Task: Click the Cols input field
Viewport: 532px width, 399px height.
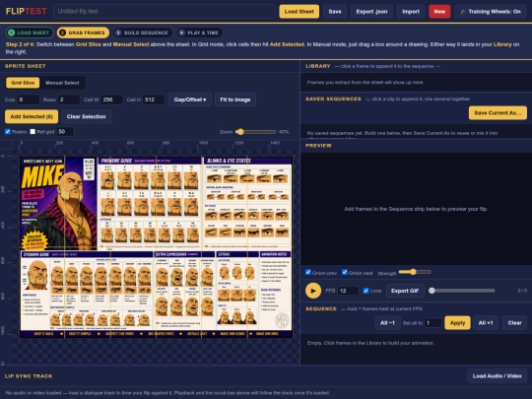Action: 29,100
